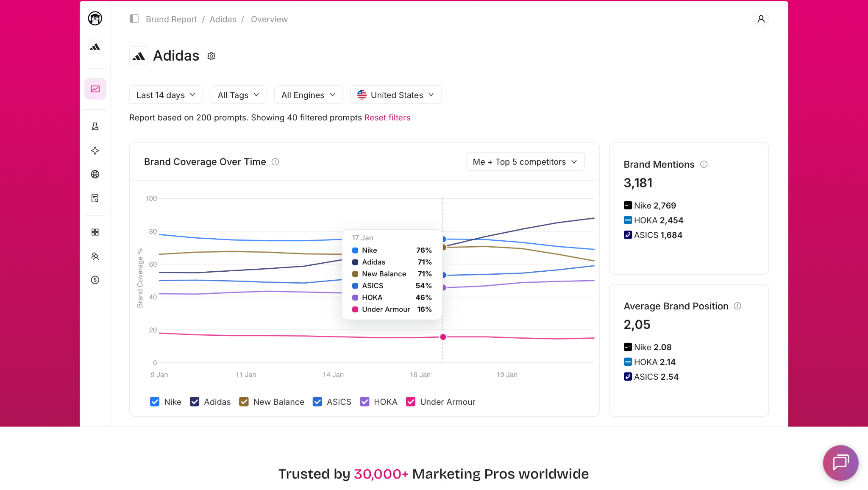This screenshot has height=490, width=868.
Task: Toggle the sidebar panel icon
Action: click(x=134, y=19)
